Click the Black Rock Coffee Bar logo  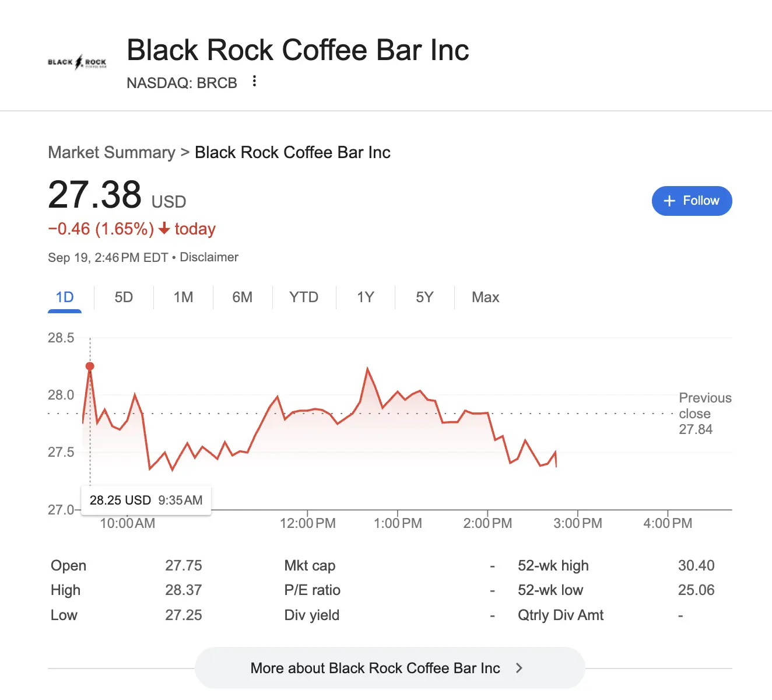(77, 62)
